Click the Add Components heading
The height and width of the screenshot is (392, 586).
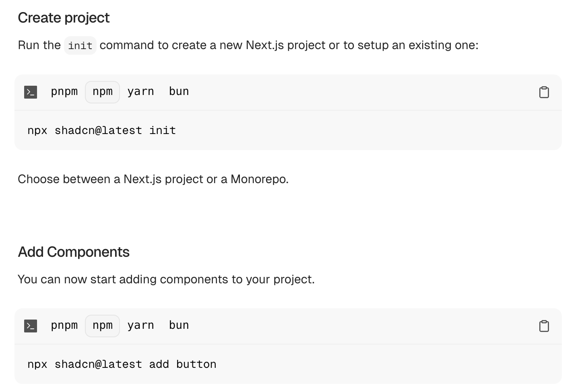pyautogui.click(x=74, y=252)
